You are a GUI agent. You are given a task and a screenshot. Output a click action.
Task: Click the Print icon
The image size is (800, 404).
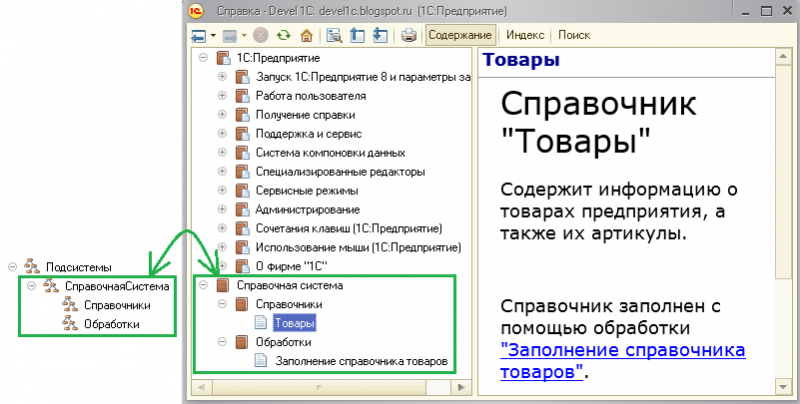click(409, 35)
